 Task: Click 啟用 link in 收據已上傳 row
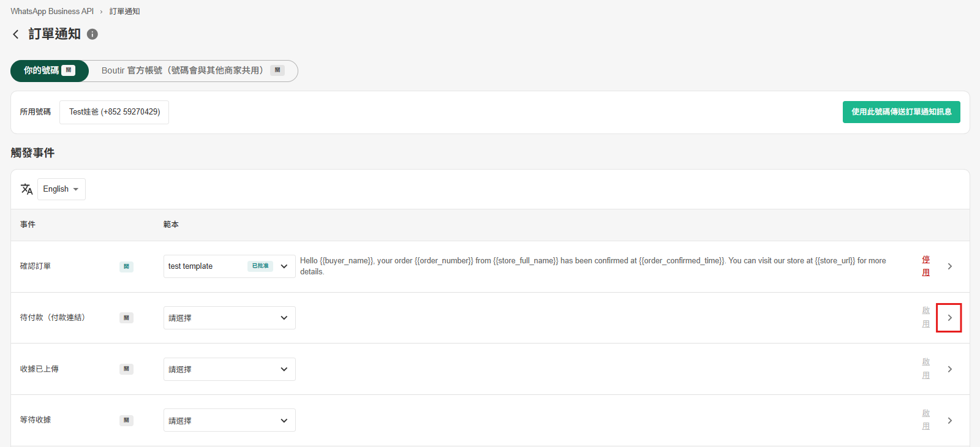926,369
